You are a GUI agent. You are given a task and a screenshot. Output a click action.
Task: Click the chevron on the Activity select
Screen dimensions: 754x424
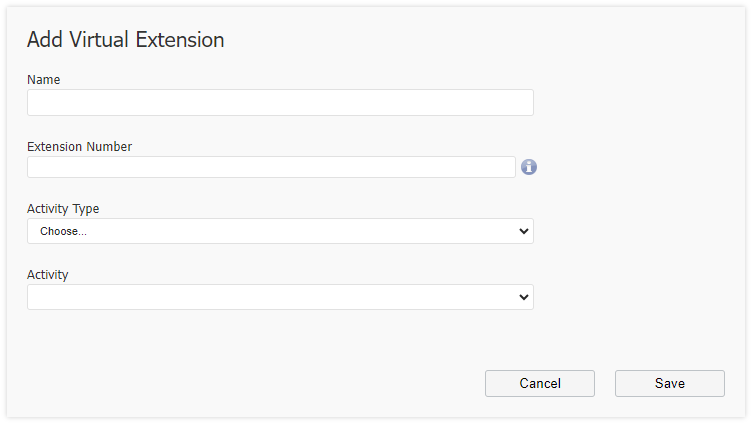(523, 297)
